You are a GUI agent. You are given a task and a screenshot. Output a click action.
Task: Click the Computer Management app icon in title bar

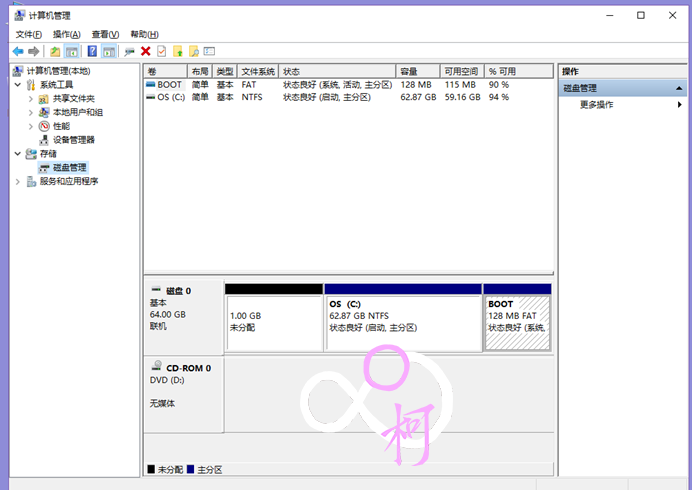19,16
